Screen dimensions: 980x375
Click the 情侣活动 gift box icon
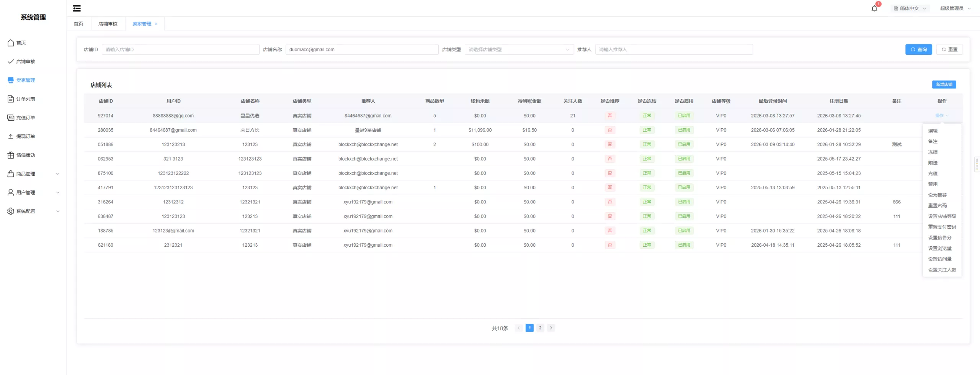[11, 155]
